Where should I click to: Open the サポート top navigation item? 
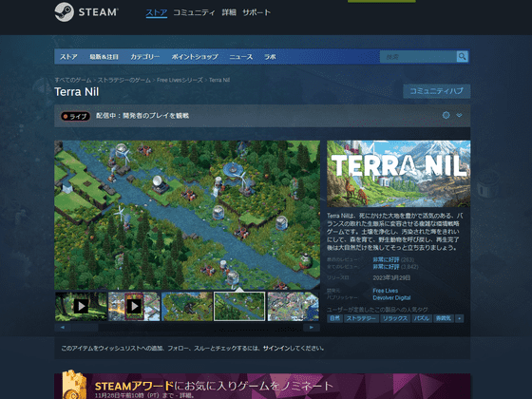(x=256, y=12)
